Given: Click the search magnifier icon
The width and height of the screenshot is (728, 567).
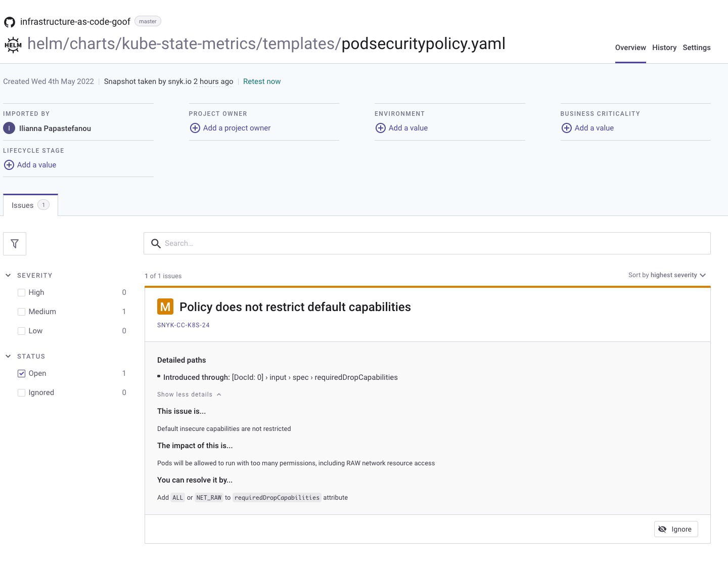Looking at the screenshot, I should 156,244.
